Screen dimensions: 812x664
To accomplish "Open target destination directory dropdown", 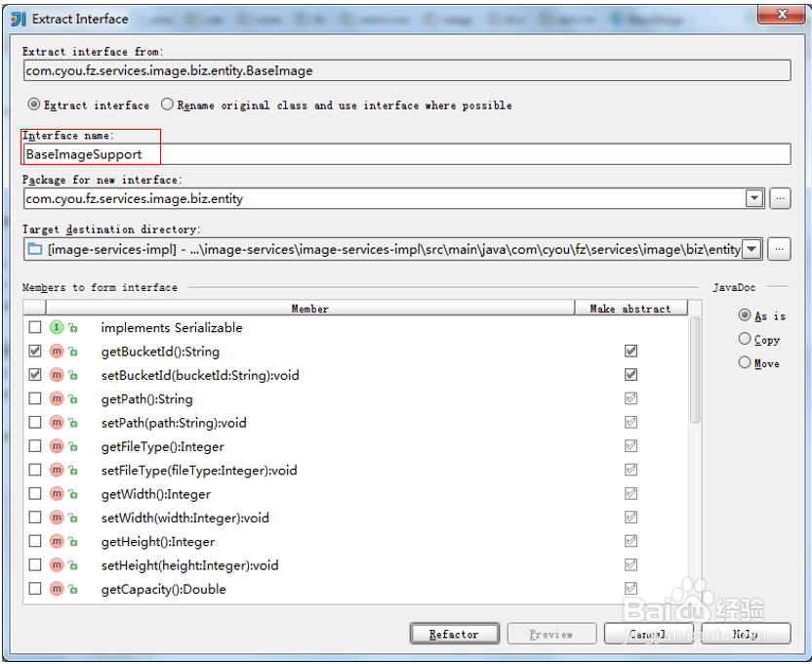I will 751,249.
